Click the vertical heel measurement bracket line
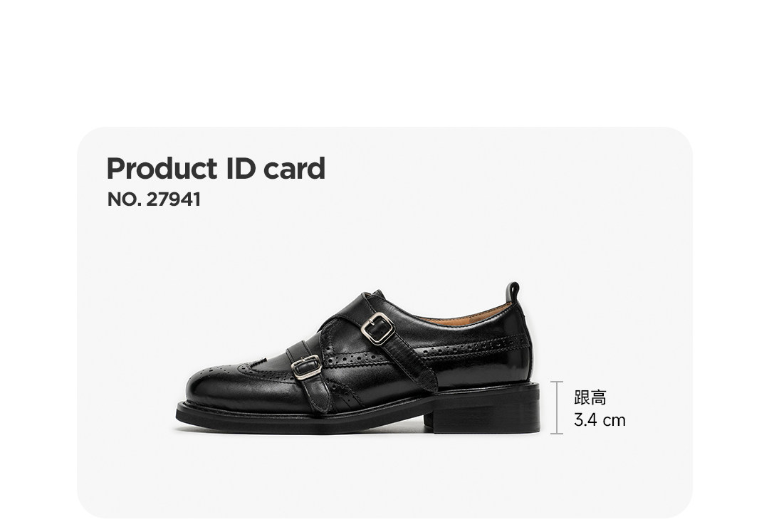Viewport: 769px width, 532px height. 557,407
